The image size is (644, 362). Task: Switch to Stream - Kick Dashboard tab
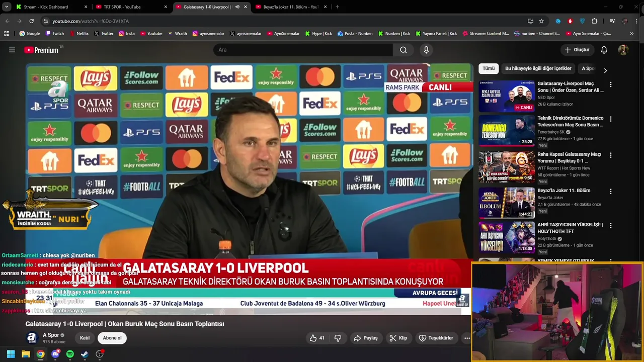click(x=52, y=7)
